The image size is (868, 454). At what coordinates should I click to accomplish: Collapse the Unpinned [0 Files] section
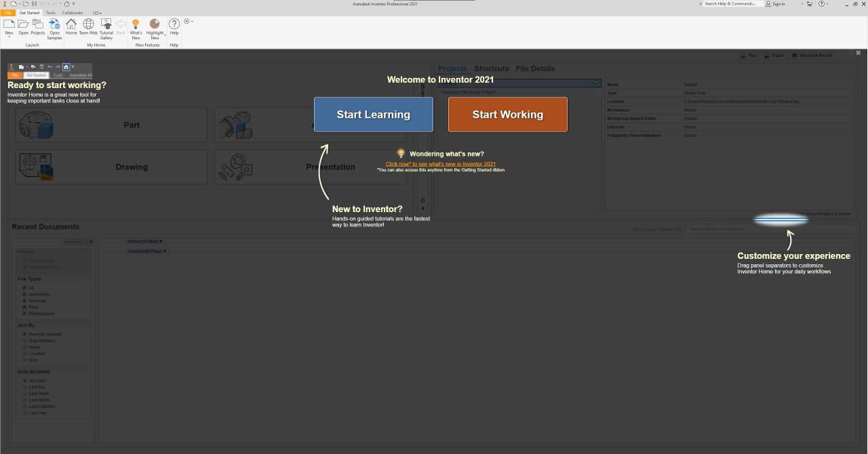pos(147,251)
